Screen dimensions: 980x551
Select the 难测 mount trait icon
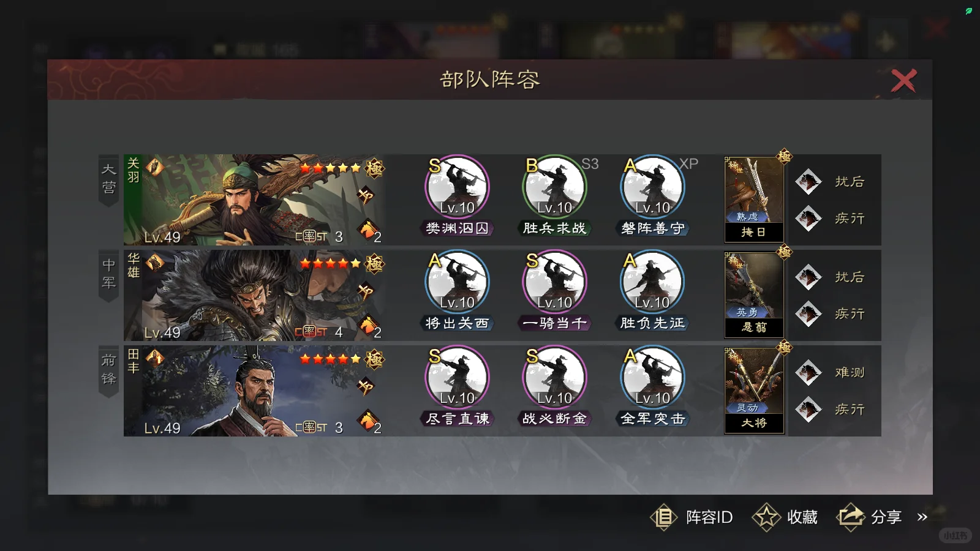tap(809, 372)
